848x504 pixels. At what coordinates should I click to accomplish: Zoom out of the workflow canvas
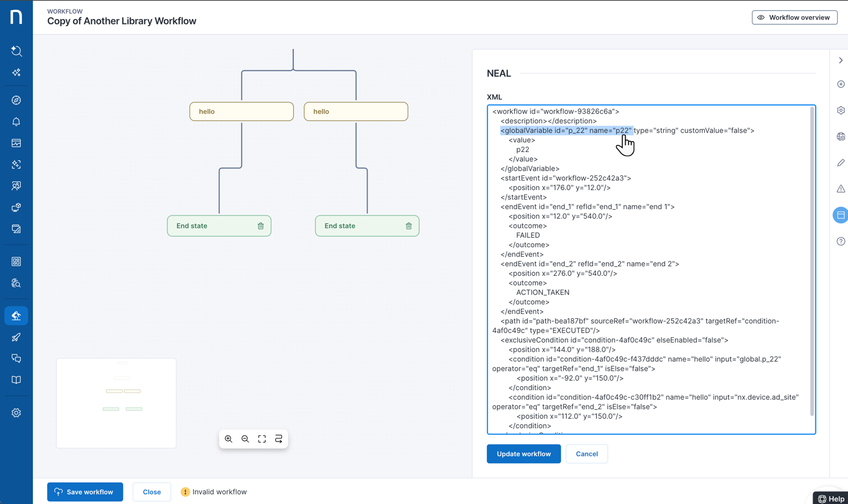point(246,439)
